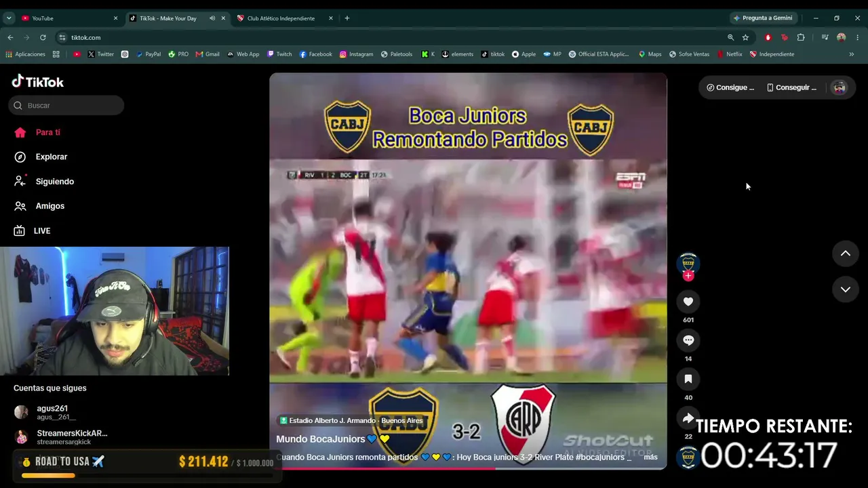Open the Para ti feed
868x488 pixels.
tap(47, 132)
